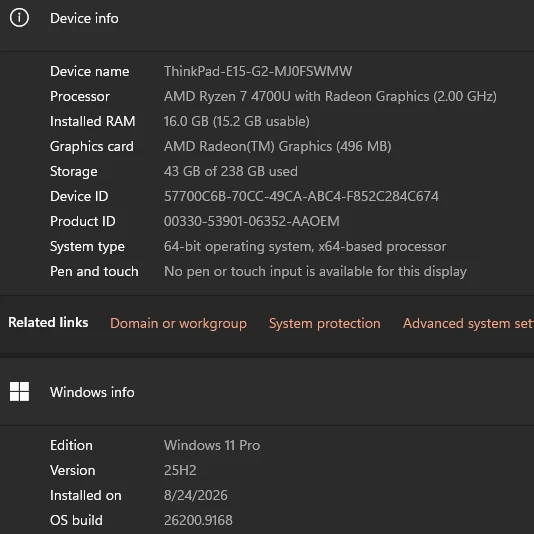Screen dimensions: 534x534
Task: Click the Processor label
Action: tap(80, 96)
